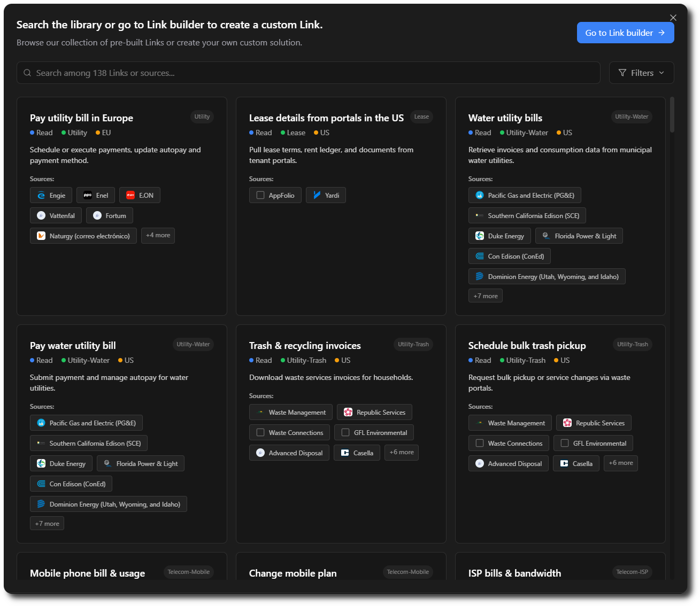Click the EU region label
The height and width of the screenshot is (606, 700).
[104, 133]
